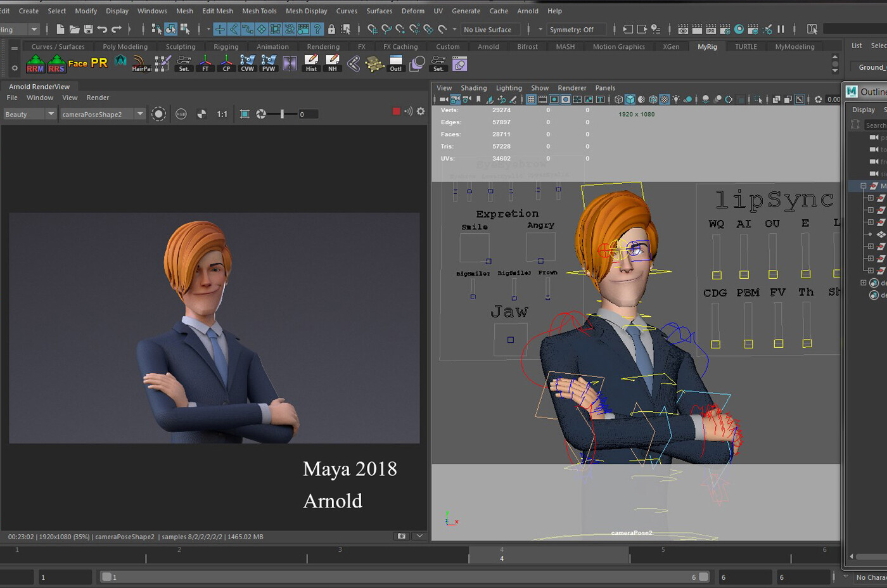The height and width of the screenshot is (588, 887).
Task: Open the Beauty AOV dropdown
Action: click(29, 114)
